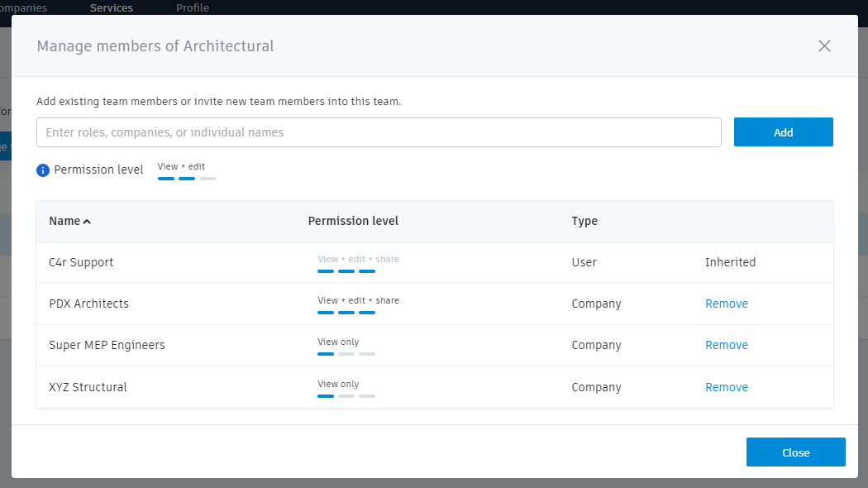Adjust Super MEP Engineers permission bars
868x488 pixels.
click(346, 354)
